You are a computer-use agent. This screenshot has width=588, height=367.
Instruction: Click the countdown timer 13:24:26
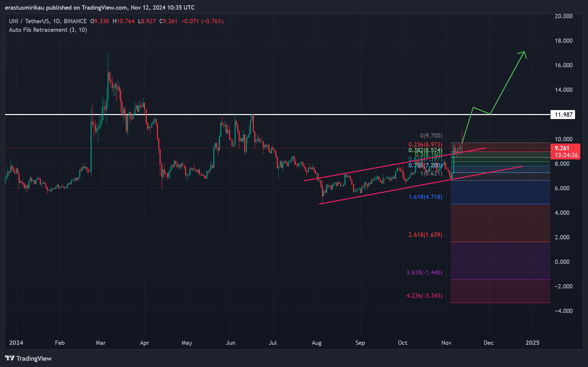pos(566,155)
